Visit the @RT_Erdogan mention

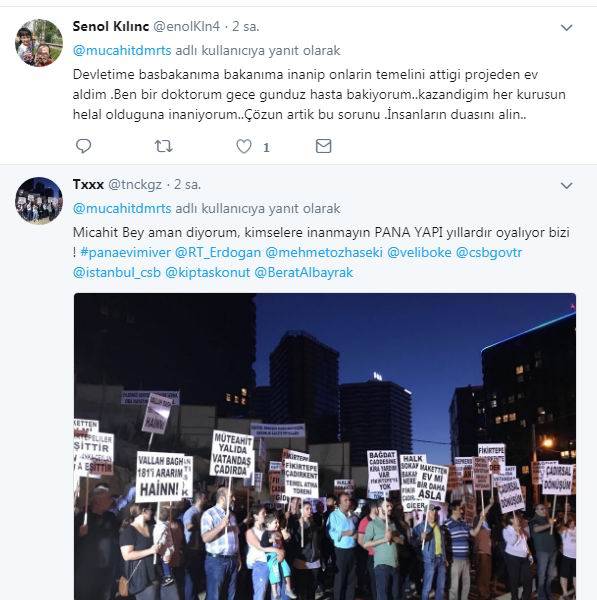tap(218, 253)
